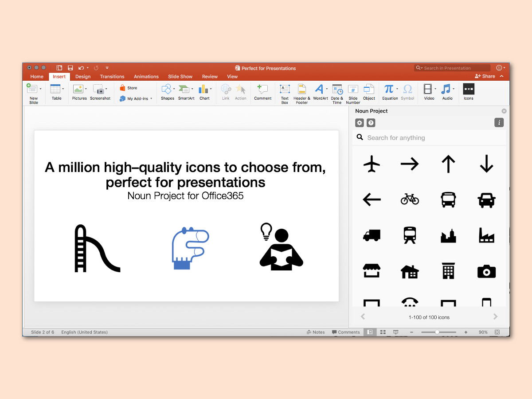Screen dimensions: 532x399
Task: Insert Slide Number
Action: tap(353, 94)
